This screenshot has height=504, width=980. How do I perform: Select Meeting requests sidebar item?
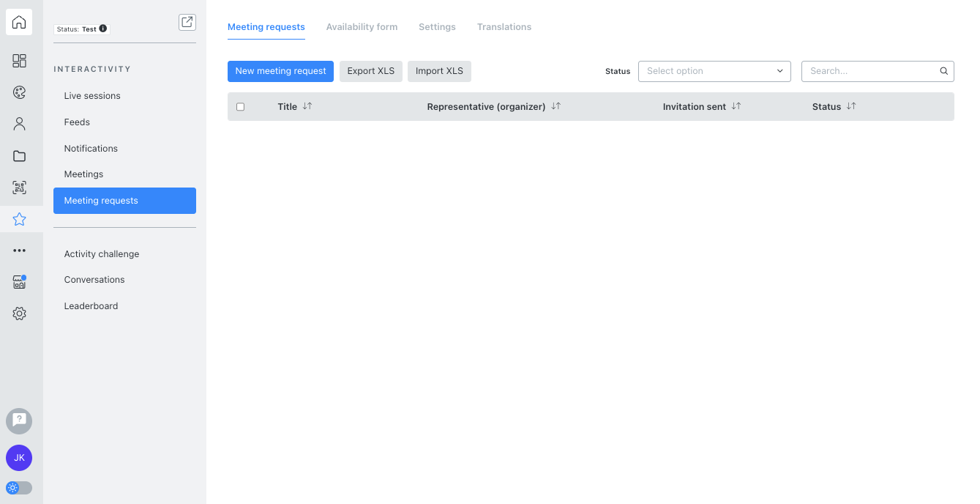click(x=124, y=201)
